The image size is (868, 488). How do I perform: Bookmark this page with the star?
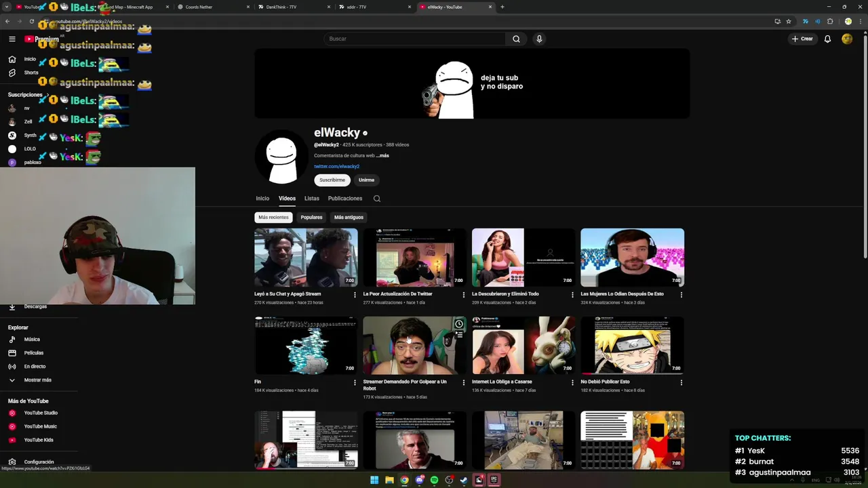pyautogui.click(x=789, y=21)
